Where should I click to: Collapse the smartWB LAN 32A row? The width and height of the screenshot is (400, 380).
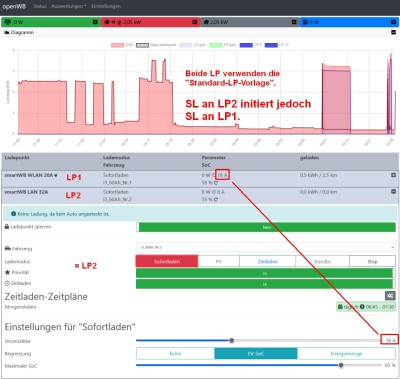pyautogui.click(x=393, y=192)
